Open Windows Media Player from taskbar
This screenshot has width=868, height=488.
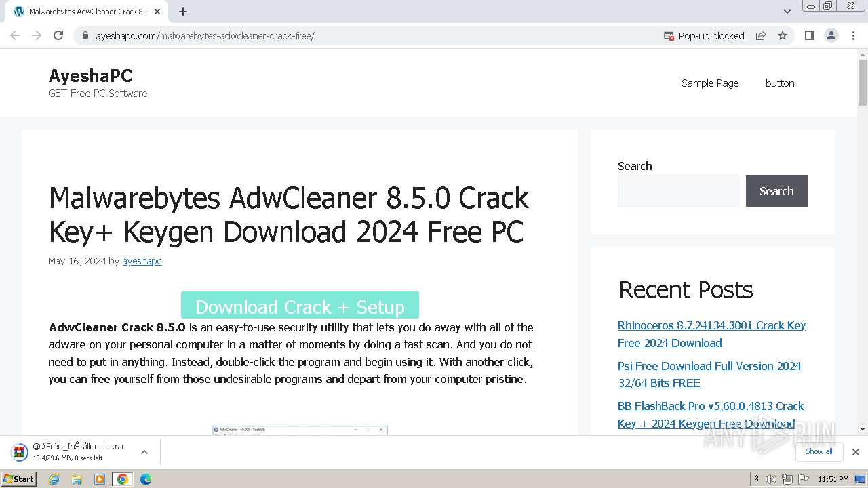(x=100, y=479)
